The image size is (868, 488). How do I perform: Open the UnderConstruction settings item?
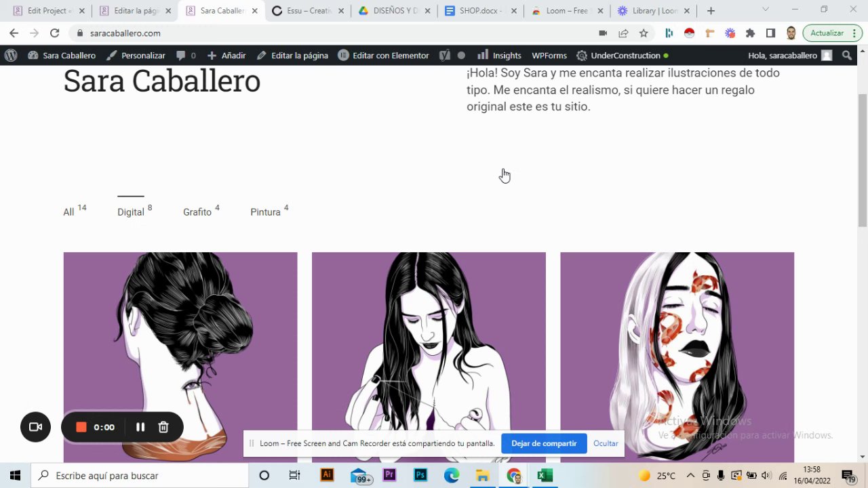[623, 56]
